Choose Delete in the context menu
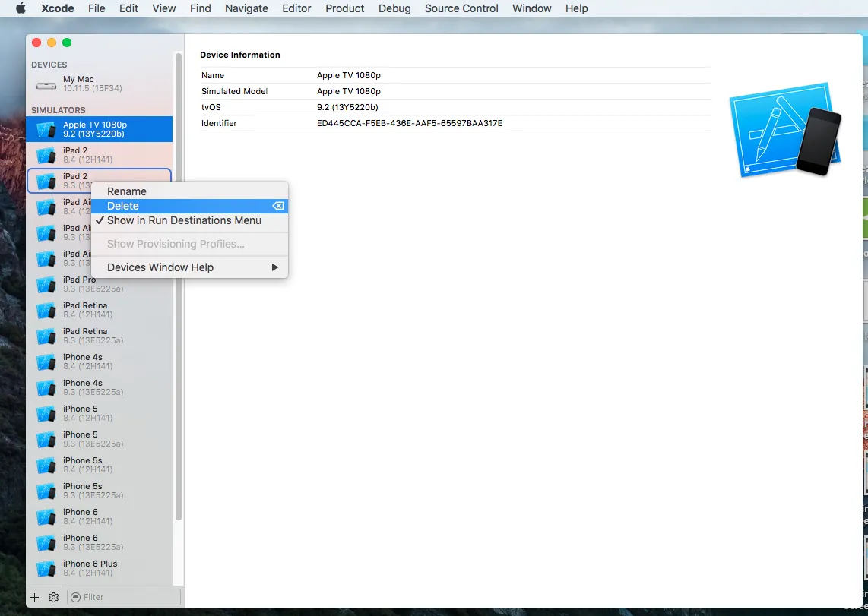This screenshot has height=616, width=868. 189,206
